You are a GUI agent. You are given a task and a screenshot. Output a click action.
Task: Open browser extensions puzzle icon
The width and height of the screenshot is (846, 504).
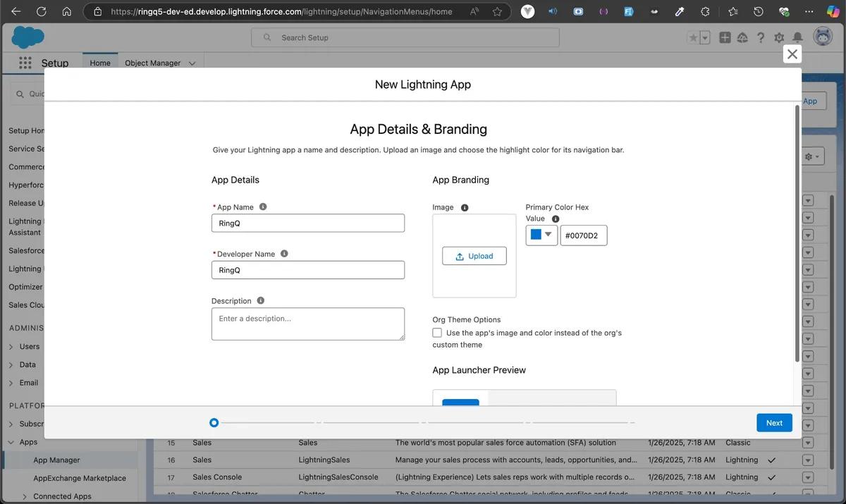[705, 11]
